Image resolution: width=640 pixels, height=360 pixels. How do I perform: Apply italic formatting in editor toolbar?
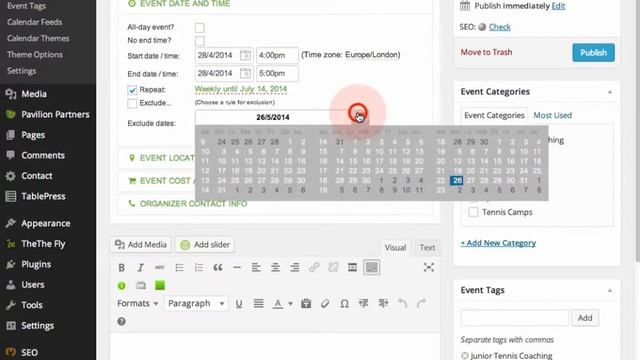(140, 268)
